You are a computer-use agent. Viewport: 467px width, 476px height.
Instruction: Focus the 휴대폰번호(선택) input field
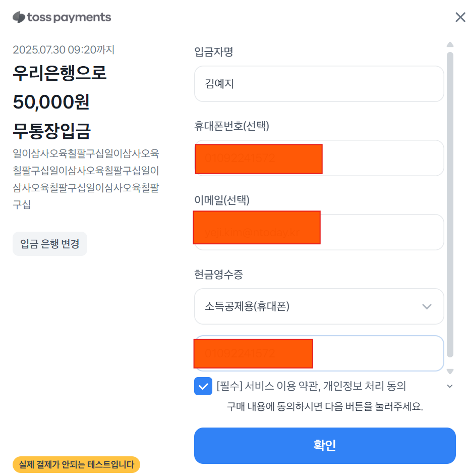coord(319,158)
